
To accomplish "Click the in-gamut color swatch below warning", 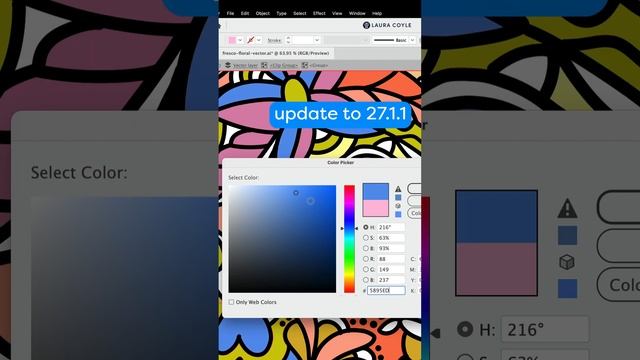I will [x=398, y=198].
